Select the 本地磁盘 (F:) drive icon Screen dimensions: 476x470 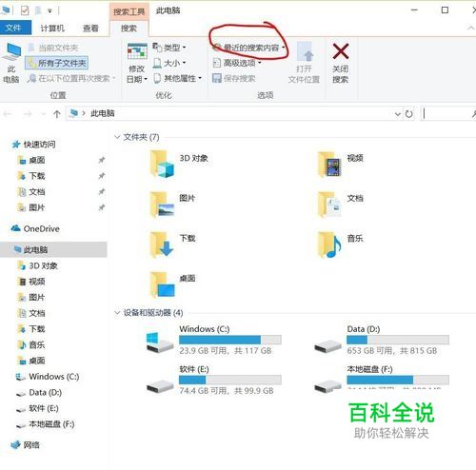tap(327, 385)
